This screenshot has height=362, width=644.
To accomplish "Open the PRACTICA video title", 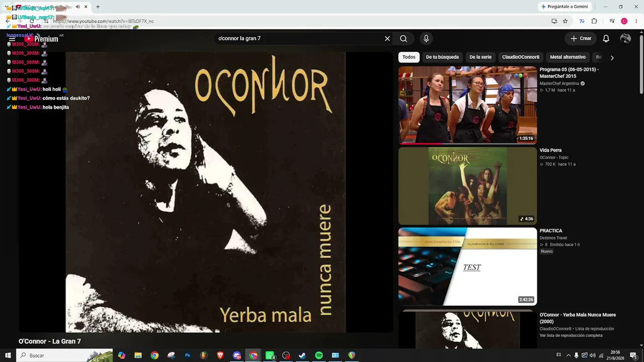I will [x=551, y=231].
